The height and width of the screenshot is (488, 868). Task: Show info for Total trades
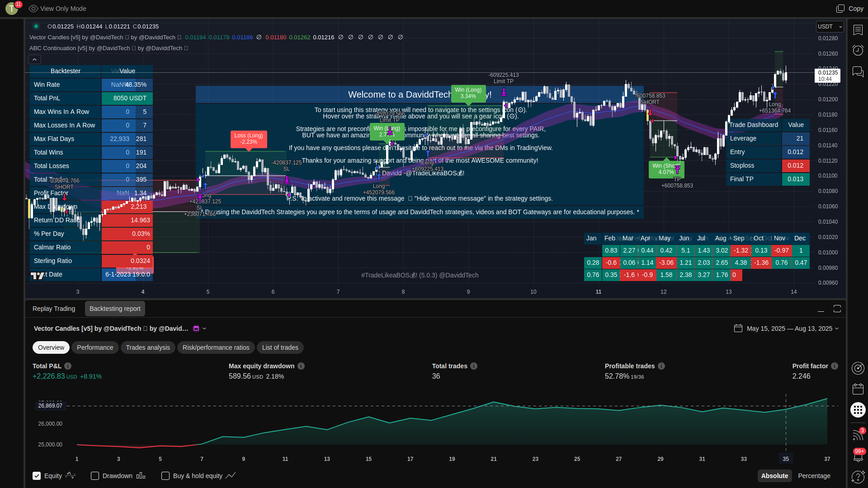point(474,366)
